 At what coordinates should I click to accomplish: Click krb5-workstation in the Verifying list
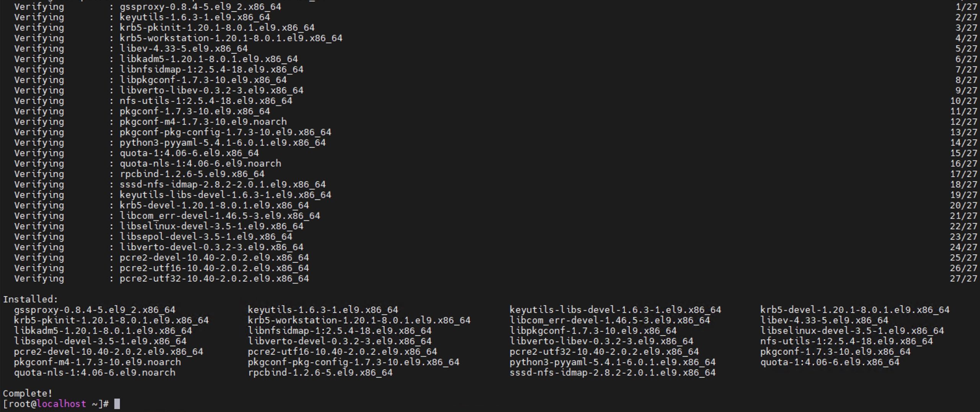pos(231,38)
